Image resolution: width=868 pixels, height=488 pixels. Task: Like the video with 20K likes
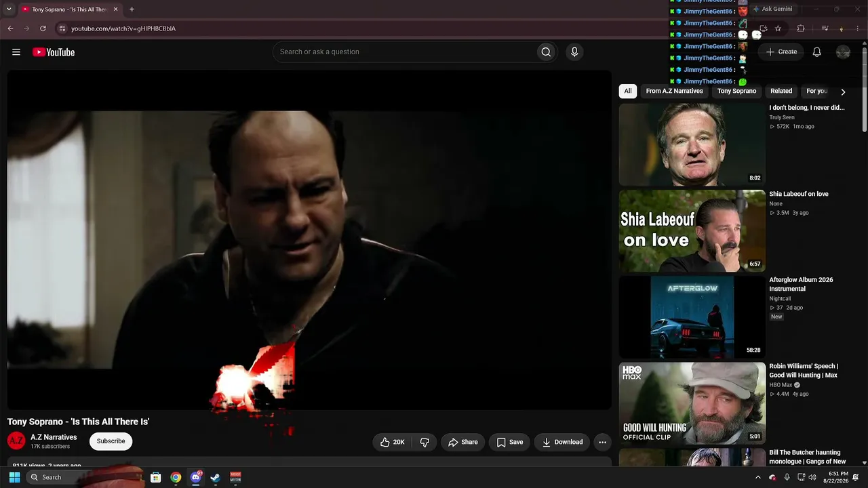pyautogui.click(x=393, y=442)
